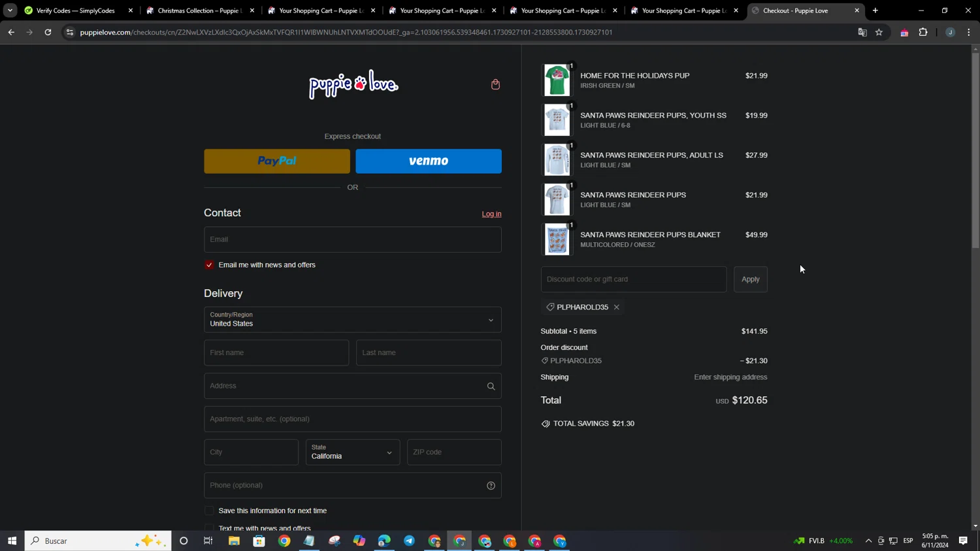Open the Windows Start menu
The height and width of the screenshot is (551, 980).
(12, 541)
